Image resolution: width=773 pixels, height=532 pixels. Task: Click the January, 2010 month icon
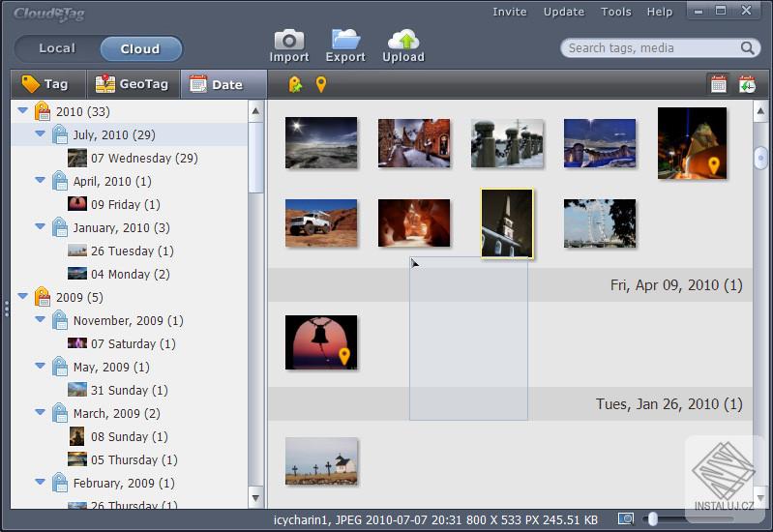pos(60,227)
